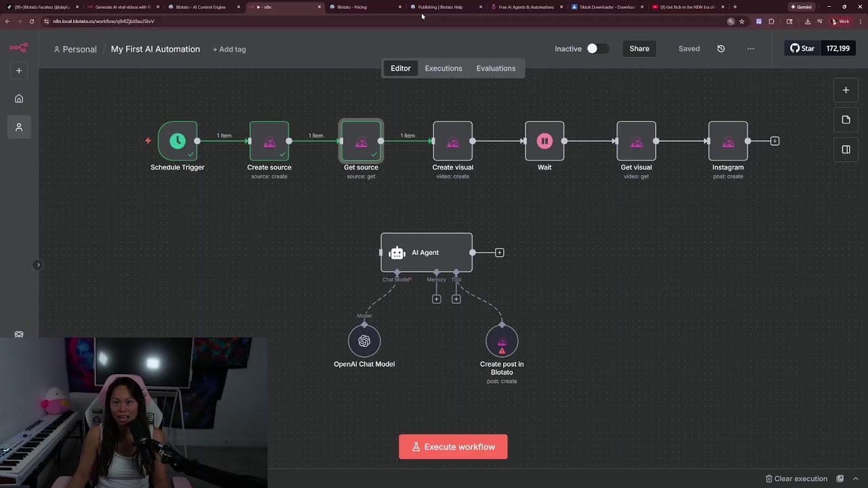Open workflow history clock icon
Image resolution: width=868 pixels, height=488 pixels.
(x=721, y=49)
